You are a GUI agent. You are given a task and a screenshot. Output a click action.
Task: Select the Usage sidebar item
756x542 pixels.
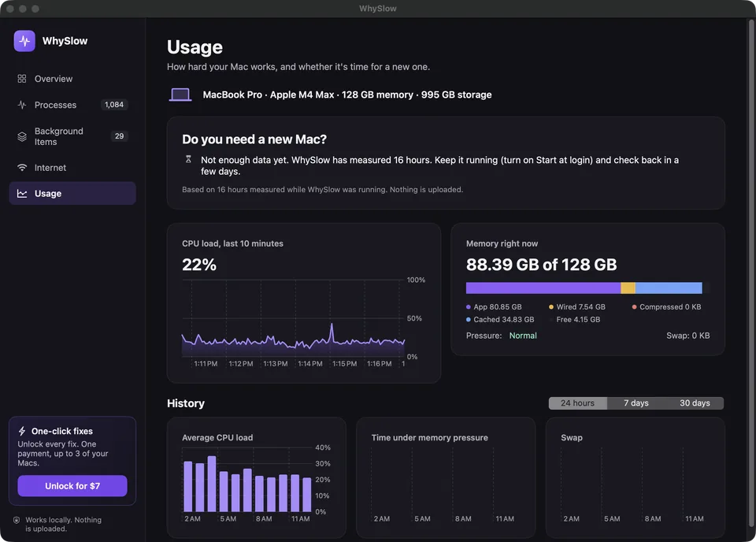pyautogui.click(x=72, y=193)
